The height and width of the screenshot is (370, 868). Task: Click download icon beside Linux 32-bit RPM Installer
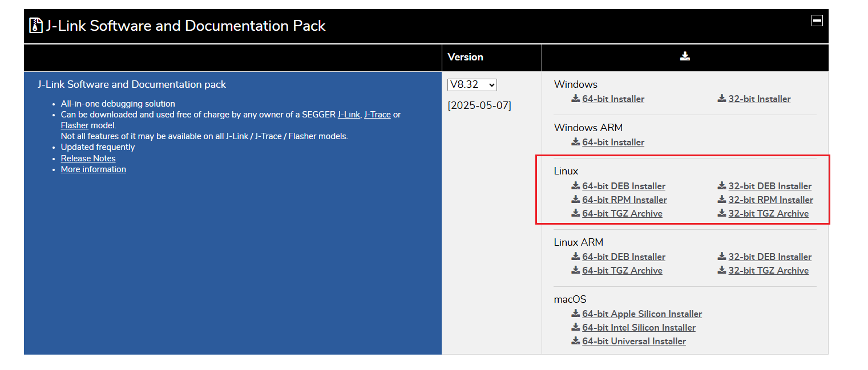click(722, 200)
